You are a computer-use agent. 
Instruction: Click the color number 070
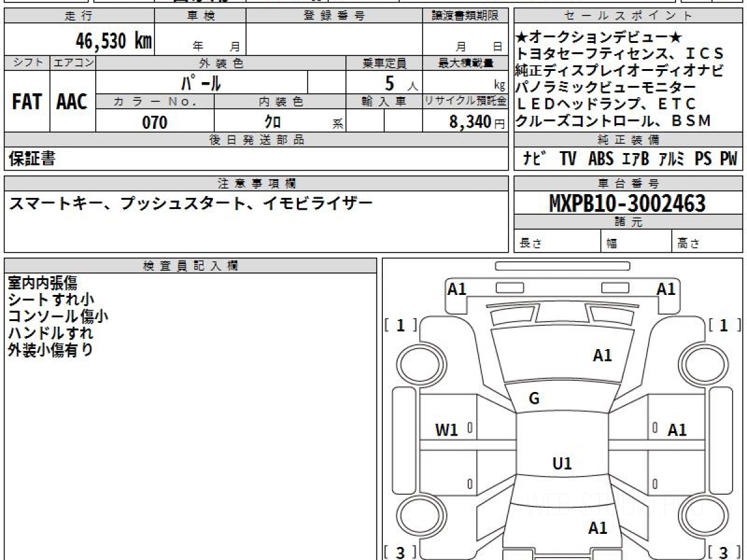[x=155, y=123]
